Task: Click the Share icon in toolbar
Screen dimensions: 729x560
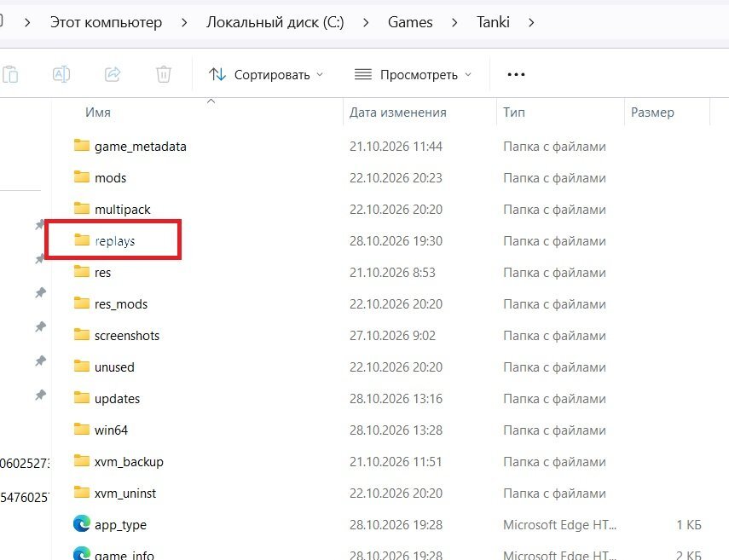Action: pyautogui.click(x=113, y=74)
